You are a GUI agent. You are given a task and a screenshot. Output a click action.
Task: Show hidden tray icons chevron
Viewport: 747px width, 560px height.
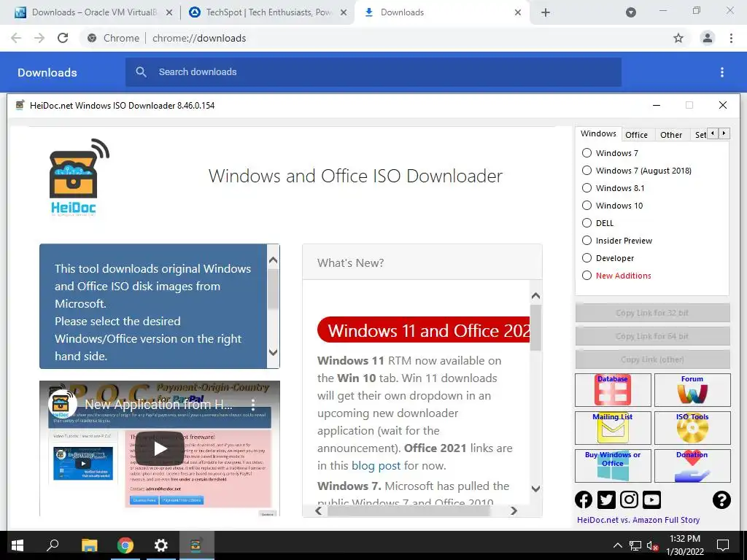point(617,545)
